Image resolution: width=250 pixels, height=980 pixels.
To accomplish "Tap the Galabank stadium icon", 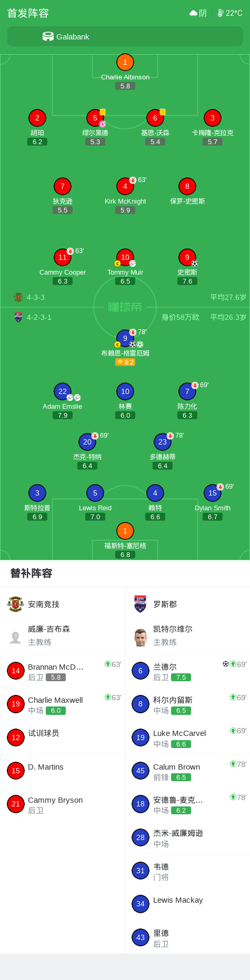I will pos(48,36).
